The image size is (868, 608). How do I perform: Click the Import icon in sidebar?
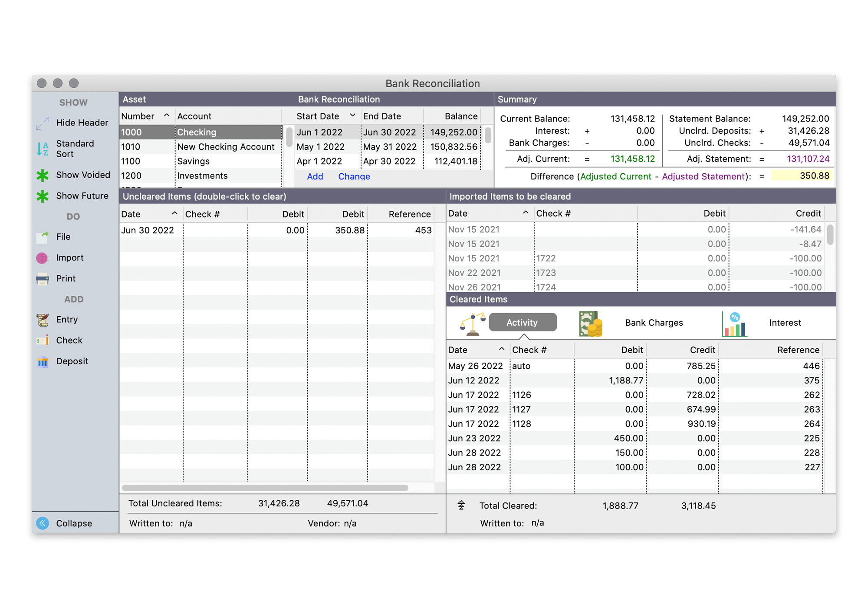[43, 258]
